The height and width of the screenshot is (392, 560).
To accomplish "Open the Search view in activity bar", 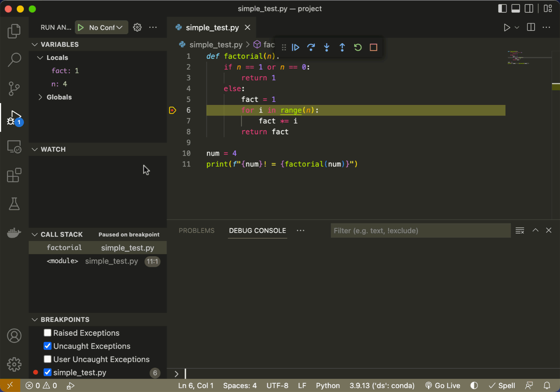I will click(14, 60).
